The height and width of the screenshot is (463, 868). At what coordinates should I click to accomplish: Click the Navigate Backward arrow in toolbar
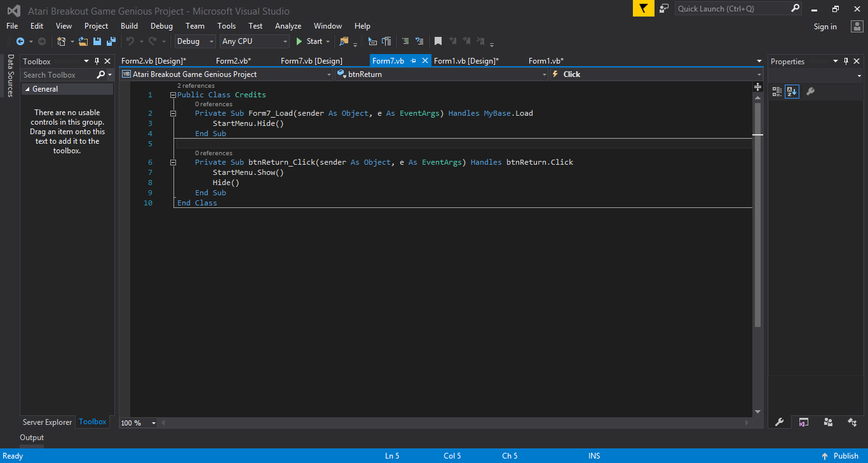20,41
